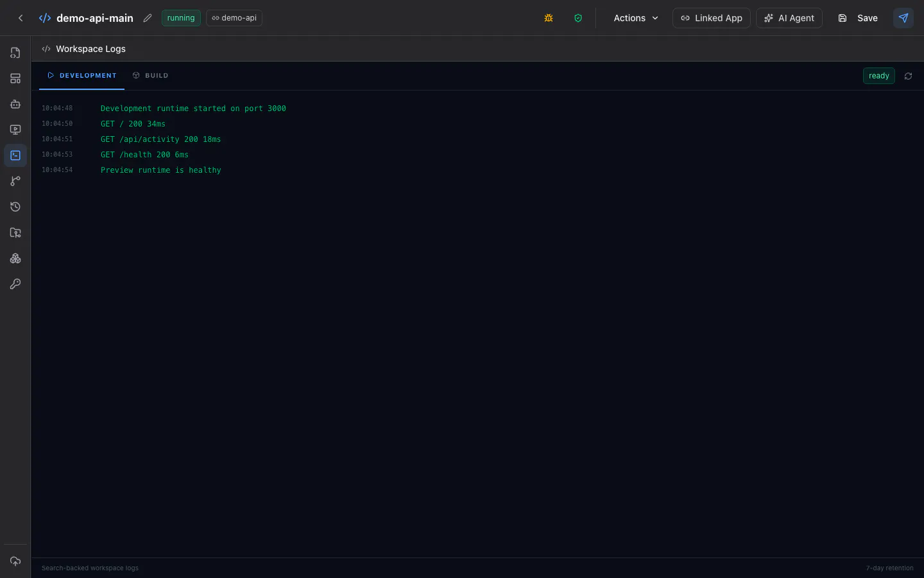The image size is (924, 578).
Task: Select the terminal logs sidebar icon
Action: tap(15, 155)
